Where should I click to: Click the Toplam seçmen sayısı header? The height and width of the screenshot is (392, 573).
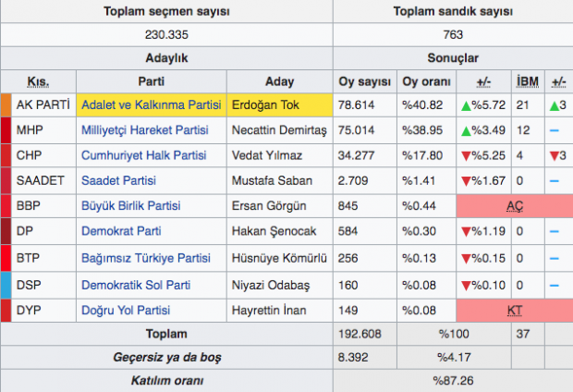point(166,11)
